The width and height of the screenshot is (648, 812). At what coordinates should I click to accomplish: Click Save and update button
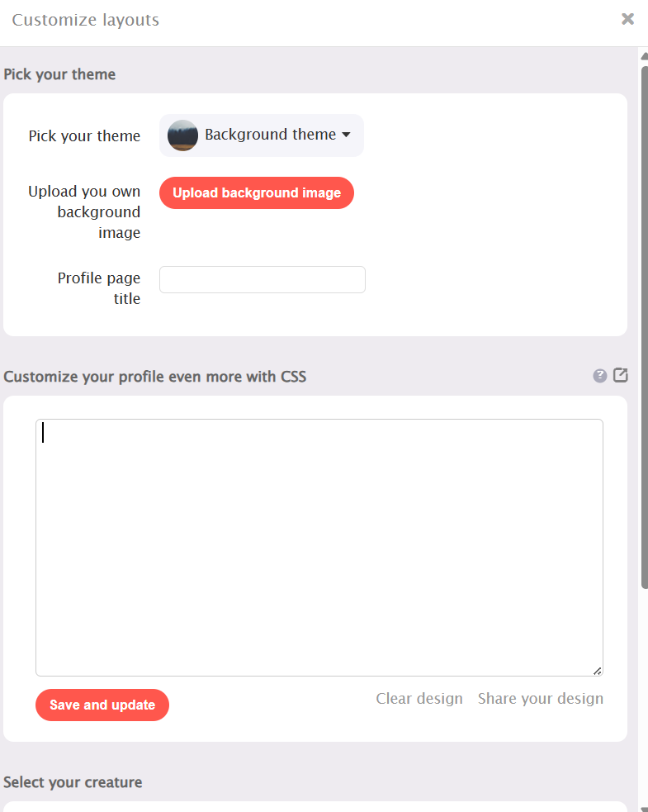click(102, 705)
